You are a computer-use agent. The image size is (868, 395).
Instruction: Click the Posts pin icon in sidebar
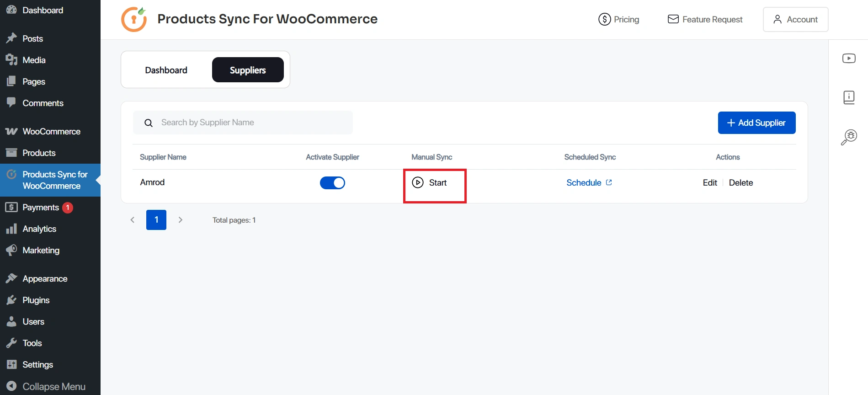[x=11, y=38]
